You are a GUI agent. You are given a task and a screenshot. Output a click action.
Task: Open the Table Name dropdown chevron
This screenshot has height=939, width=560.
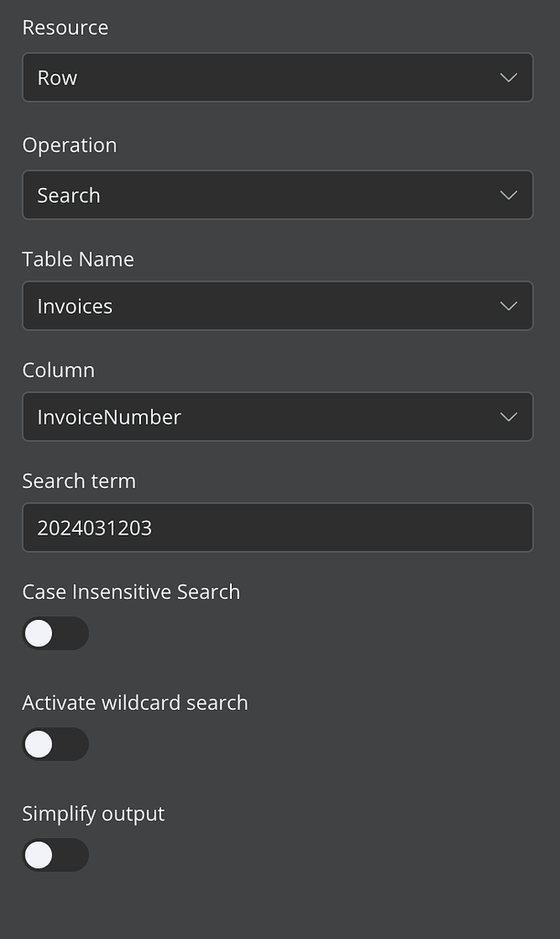(x=509, y=305)
